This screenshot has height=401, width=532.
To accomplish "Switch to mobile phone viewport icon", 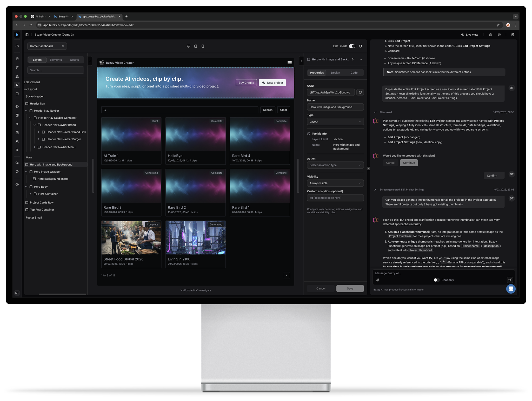I will pos(203,46).
